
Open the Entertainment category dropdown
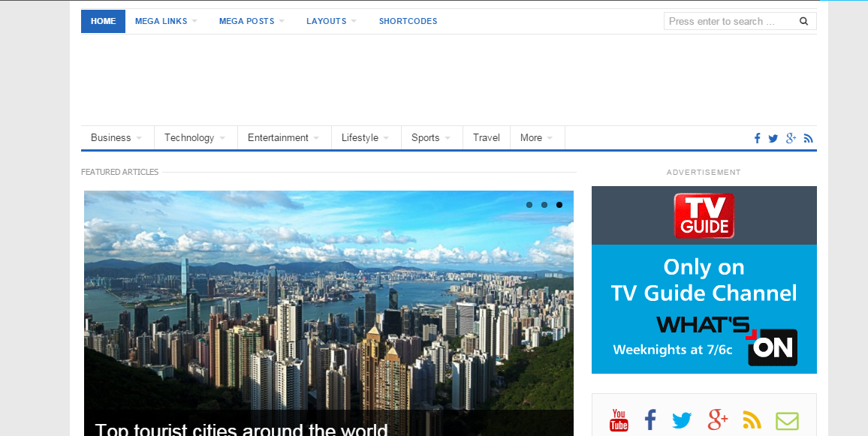tap(284, 138)
